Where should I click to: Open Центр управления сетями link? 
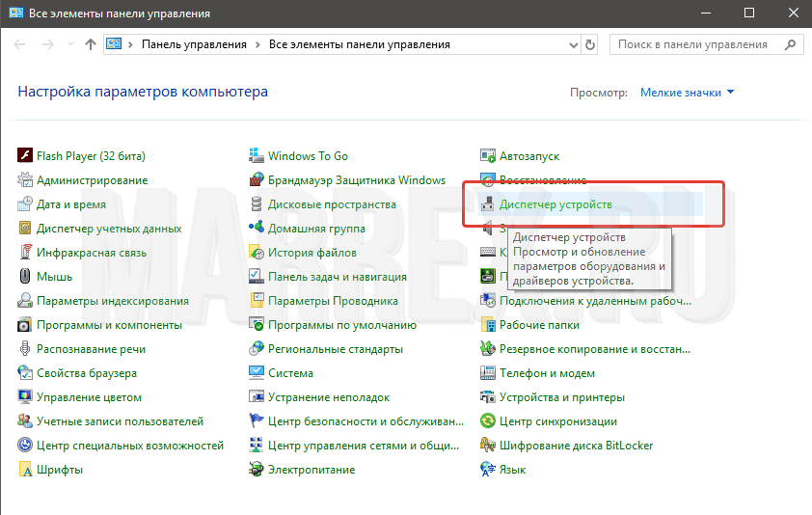point(363,445)
